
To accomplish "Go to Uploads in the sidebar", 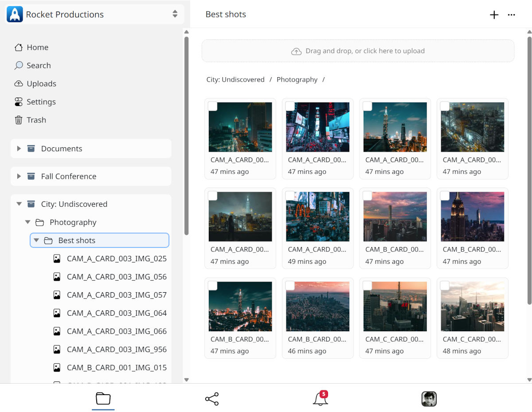I will pos(41,83).
